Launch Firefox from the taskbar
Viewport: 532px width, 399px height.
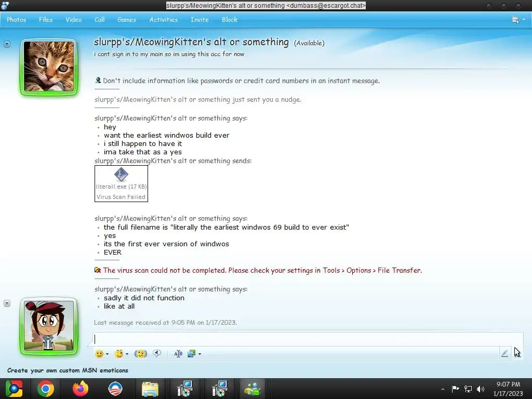pyautogui.click(x=81, y=389)
